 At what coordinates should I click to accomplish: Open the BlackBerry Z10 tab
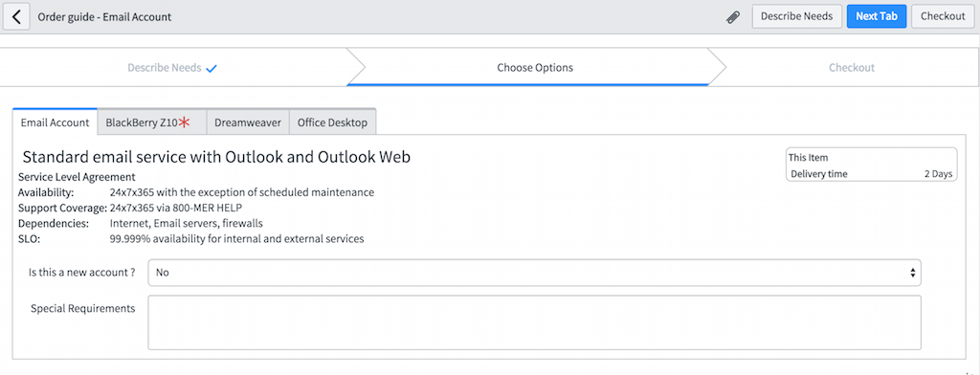tap(152, 122)
